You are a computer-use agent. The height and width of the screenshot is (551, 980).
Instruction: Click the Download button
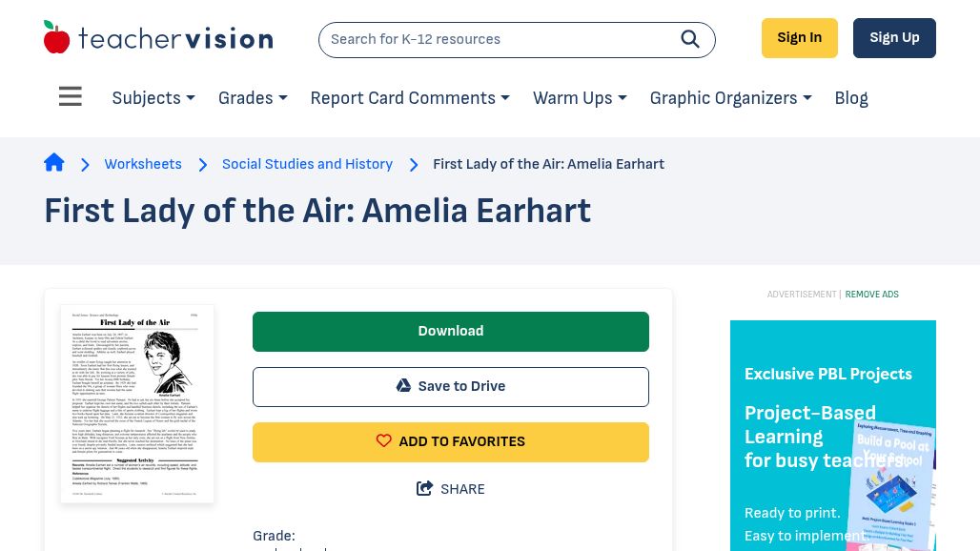click(450, 331)
